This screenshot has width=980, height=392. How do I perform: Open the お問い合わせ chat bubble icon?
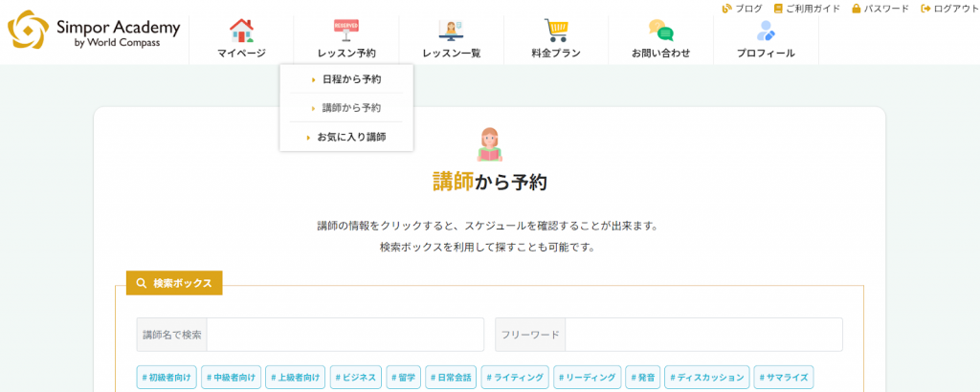coord(660,31)
